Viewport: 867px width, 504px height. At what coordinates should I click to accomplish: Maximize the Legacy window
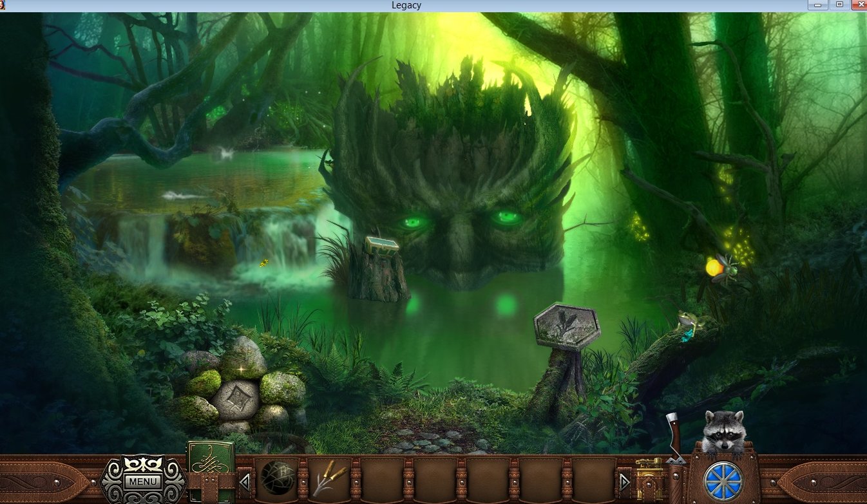(x=839, y=5)
